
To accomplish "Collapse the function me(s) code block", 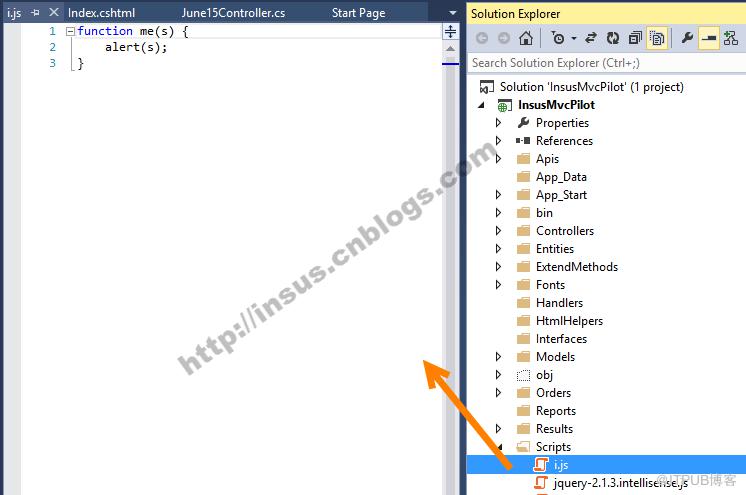I will 70,31.
